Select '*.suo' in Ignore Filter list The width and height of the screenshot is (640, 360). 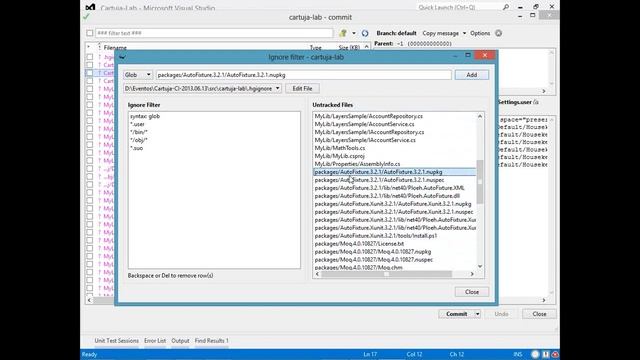(x=137, y=148)
